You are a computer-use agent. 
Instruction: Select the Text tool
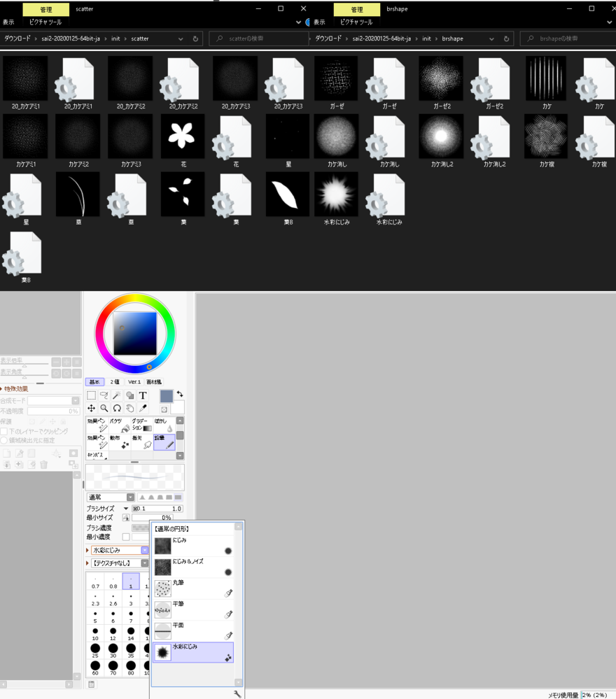[x=143, y=395]
